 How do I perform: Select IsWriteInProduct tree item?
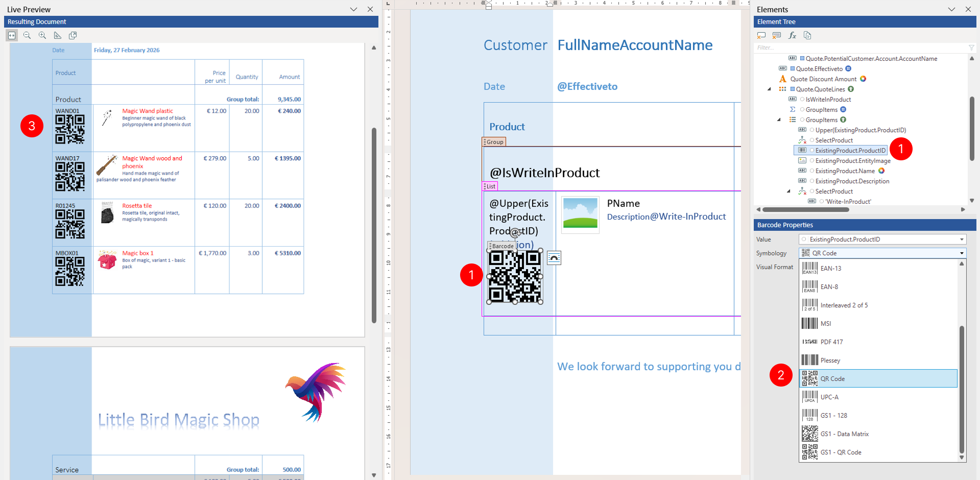click(828, 99)
